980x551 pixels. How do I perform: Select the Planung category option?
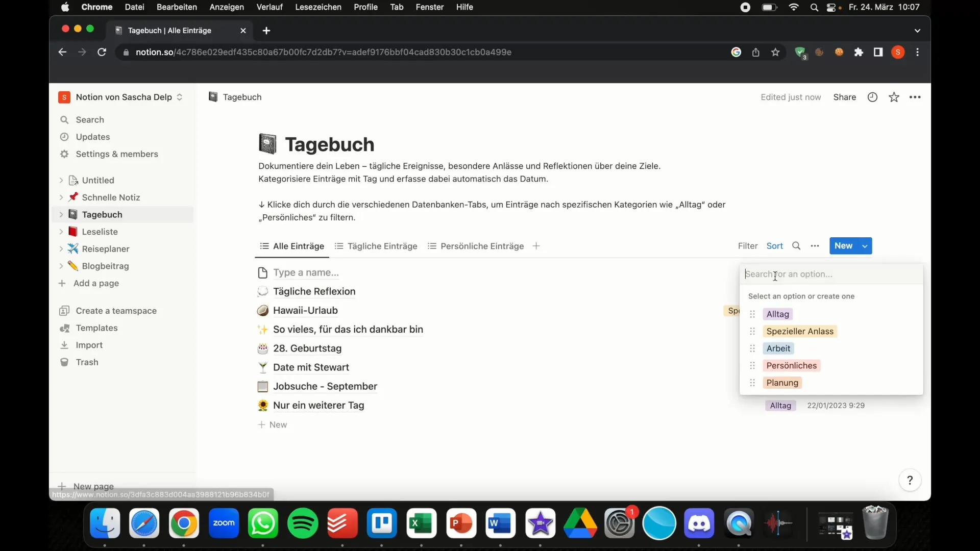pyautogui.click(x=783, y=382)
